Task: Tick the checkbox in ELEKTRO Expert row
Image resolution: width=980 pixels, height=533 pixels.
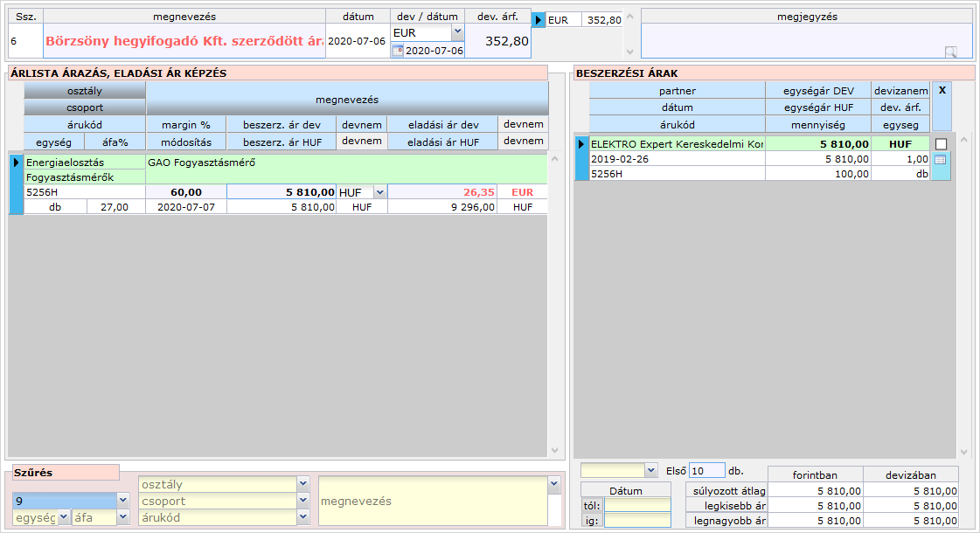Action: [x=941, y=144]
